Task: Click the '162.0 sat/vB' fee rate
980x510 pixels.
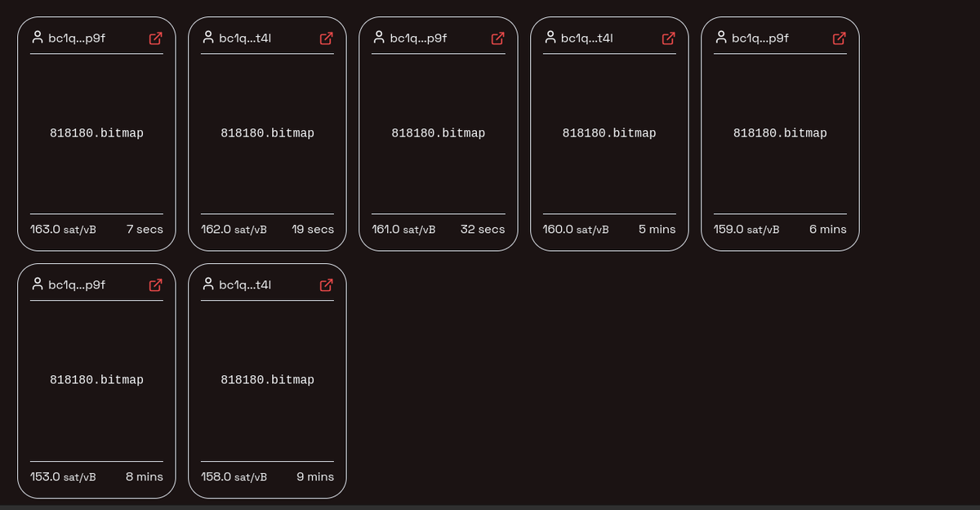Action: tap(234, 230)
